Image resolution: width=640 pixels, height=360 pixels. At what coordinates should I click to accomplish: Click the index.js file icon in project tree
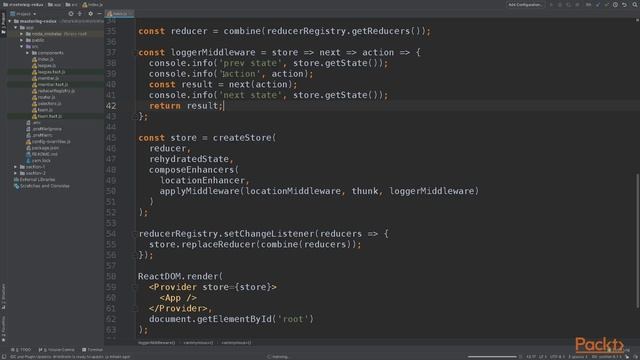click(34, 59)
